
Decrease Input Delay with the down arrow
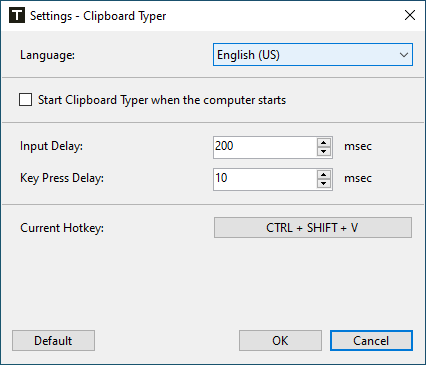324,152
